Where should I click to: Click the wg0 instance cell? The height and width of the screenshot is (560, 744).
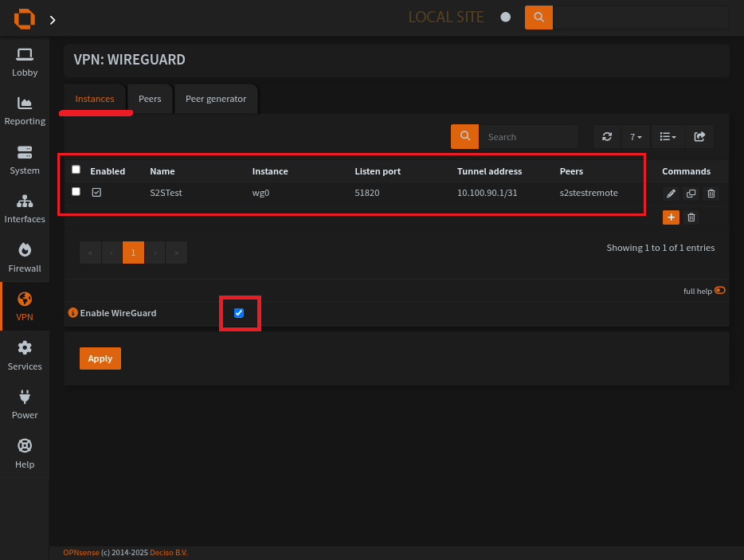[x=260, y=193]
